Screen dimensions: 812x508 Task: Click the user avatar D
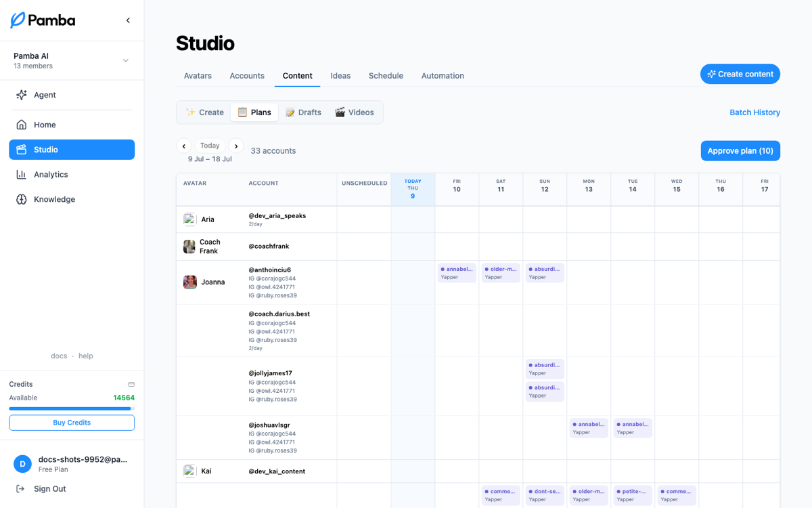[22, 464]
